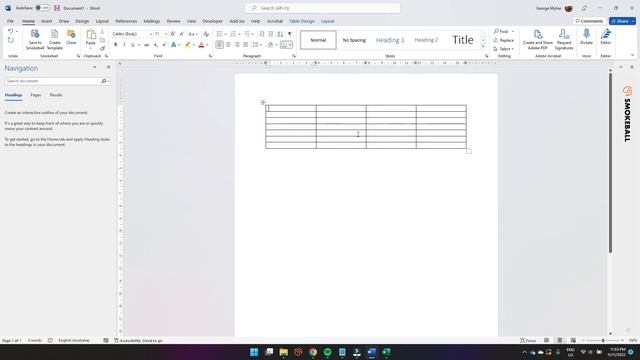Apply the Heading 1 style
Screen dimensions: 640x360
click(x=390, y=40)
